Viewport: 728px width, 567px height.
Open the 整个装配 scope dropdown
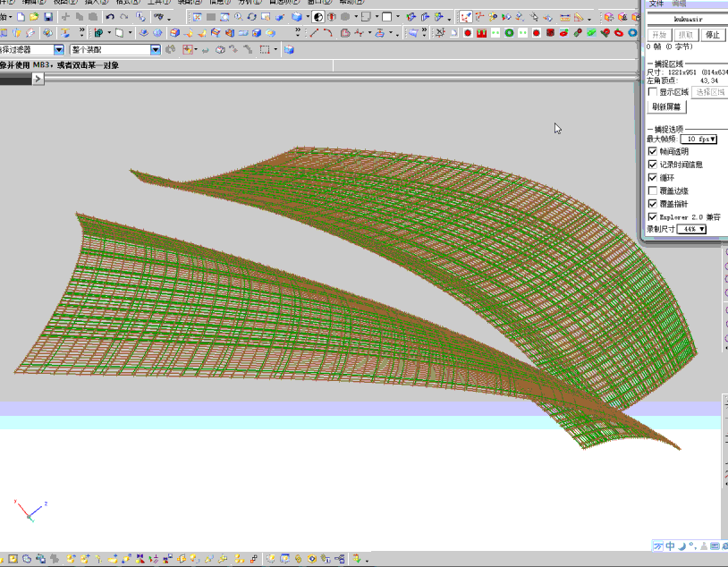pyautogui.click(x=156, y=50)
